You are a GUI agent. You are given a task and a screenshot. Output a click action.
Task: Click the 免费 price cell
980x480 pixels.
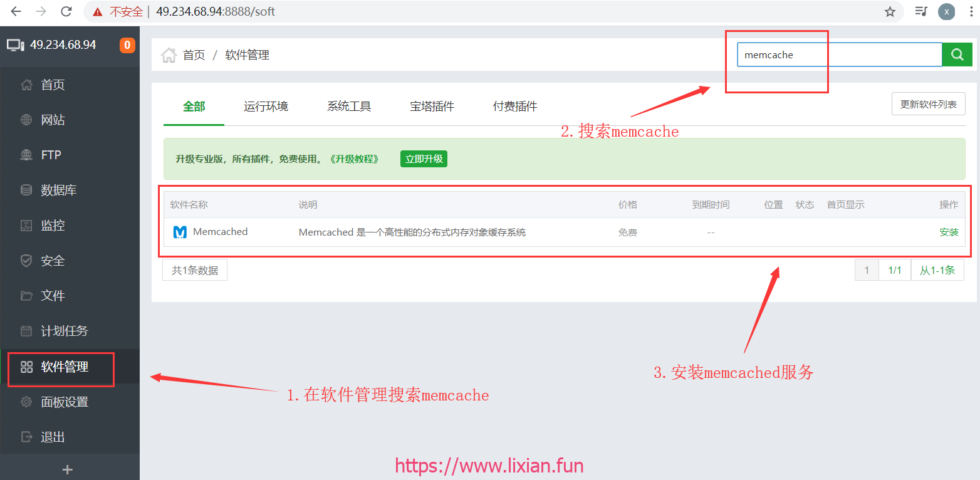click(628, 232)
